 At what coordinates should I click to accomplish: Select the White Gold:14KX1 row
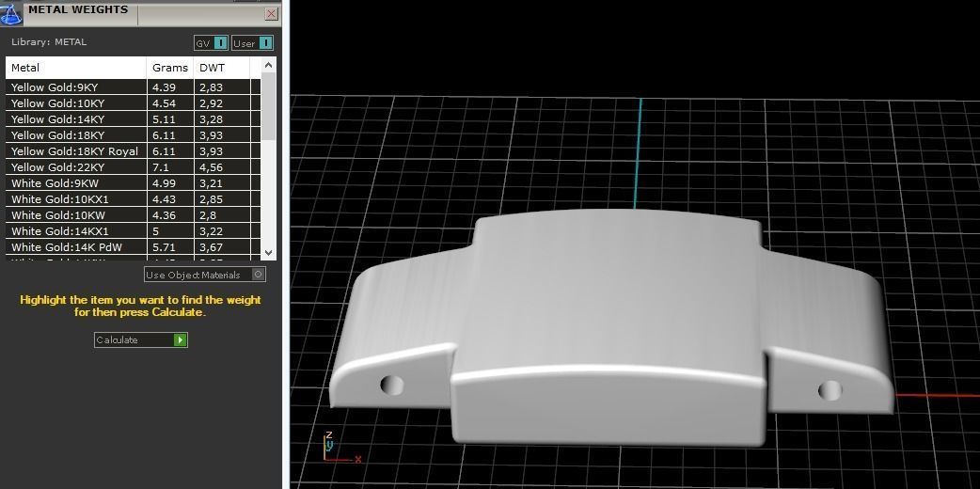(134, 230)
